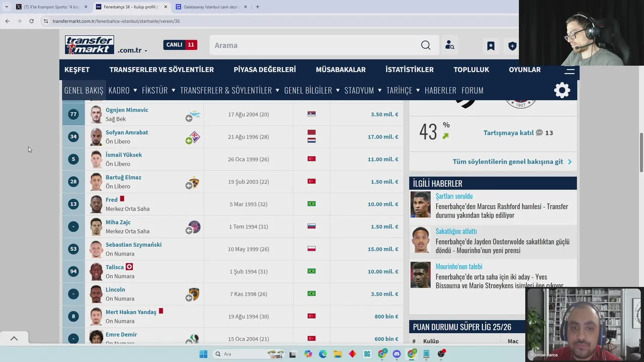This screenshot has height=362, width=644.
Task: Open a new browser tab
Action: click(x=257, y=7)
